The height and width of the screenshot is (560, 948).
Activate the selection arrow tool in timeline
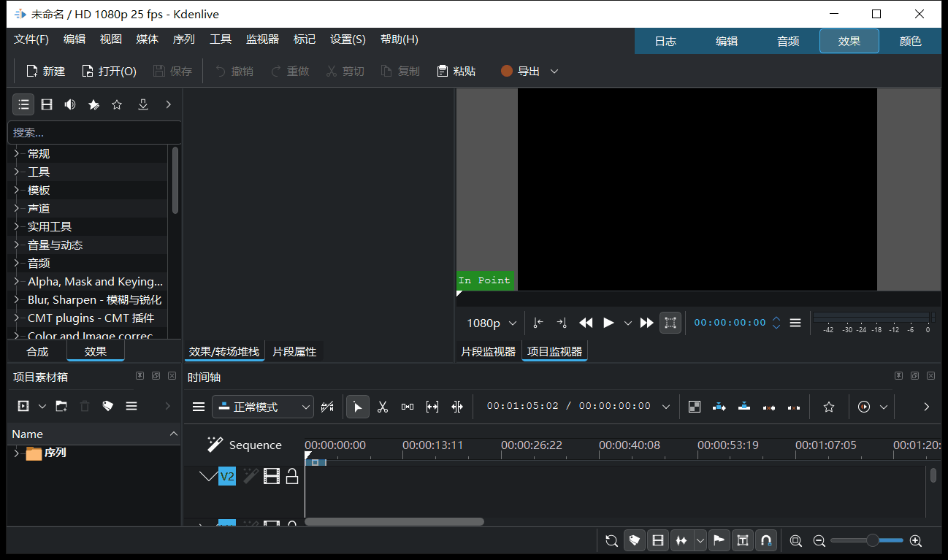point(358,407)
